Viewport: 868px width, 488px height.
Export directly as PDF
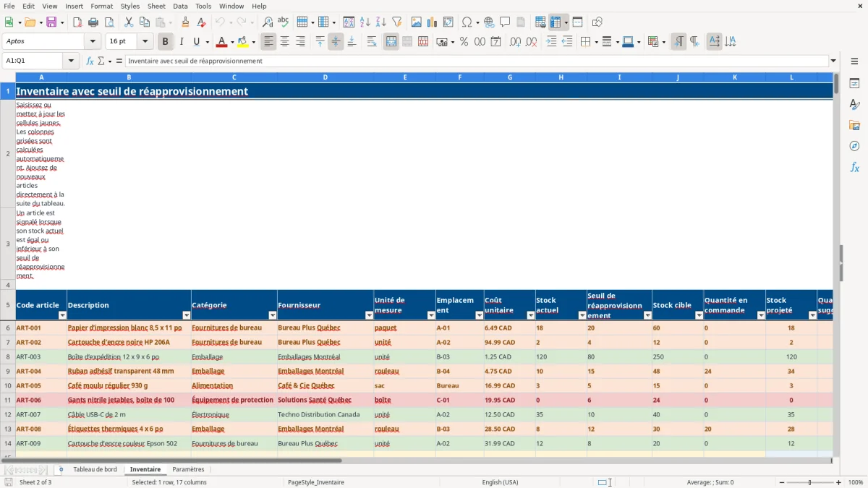77,22
